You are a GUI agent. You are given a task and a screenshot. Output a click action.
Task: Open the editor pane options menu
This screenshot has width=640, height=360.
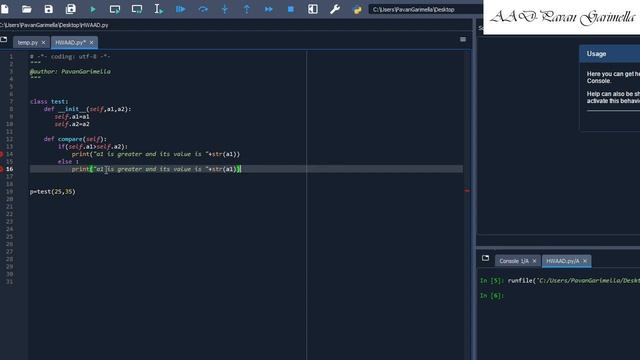[x=463, y=39]
